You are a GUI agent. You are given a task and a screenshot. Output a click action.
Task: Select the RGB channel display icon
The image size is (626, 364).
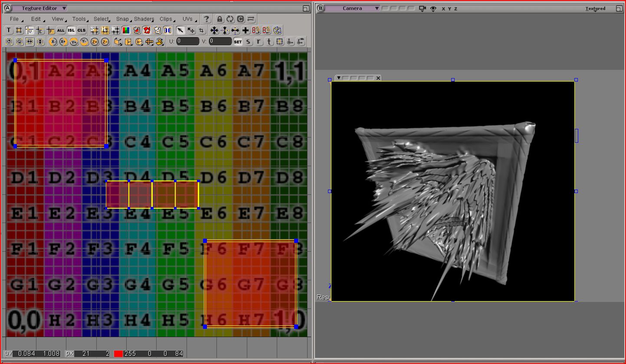[x=125, y=30]
